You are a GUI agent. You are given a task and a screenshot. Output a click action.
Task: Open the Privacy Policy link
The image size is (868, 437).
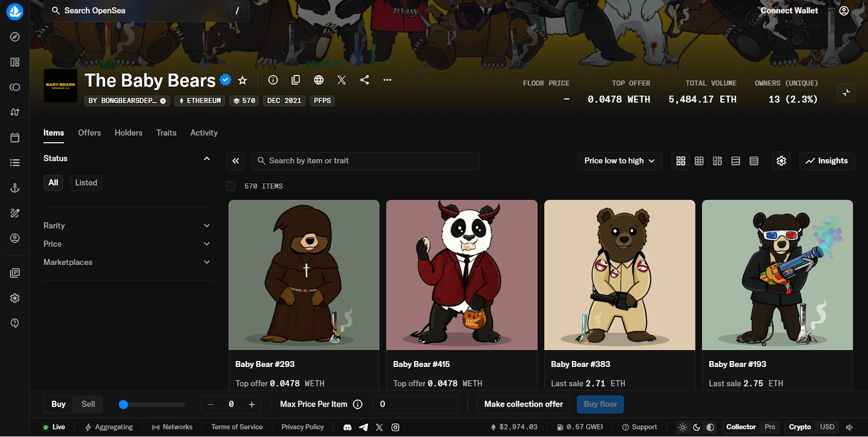pyautogui.click(x=303, y=427)
